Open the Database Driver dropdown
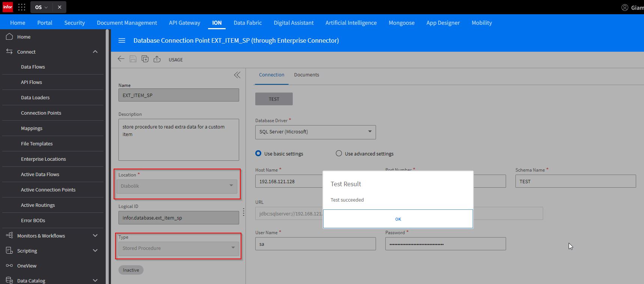The width and height of the screenshot is (644, 284). tap(315, 132)
